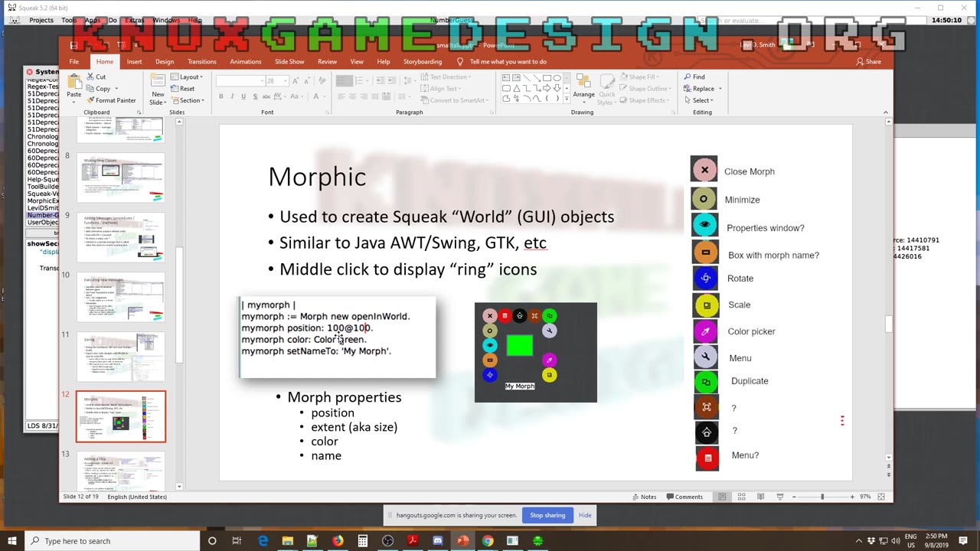
Task: Open Windows Start menu
Action: click(11, 541)
